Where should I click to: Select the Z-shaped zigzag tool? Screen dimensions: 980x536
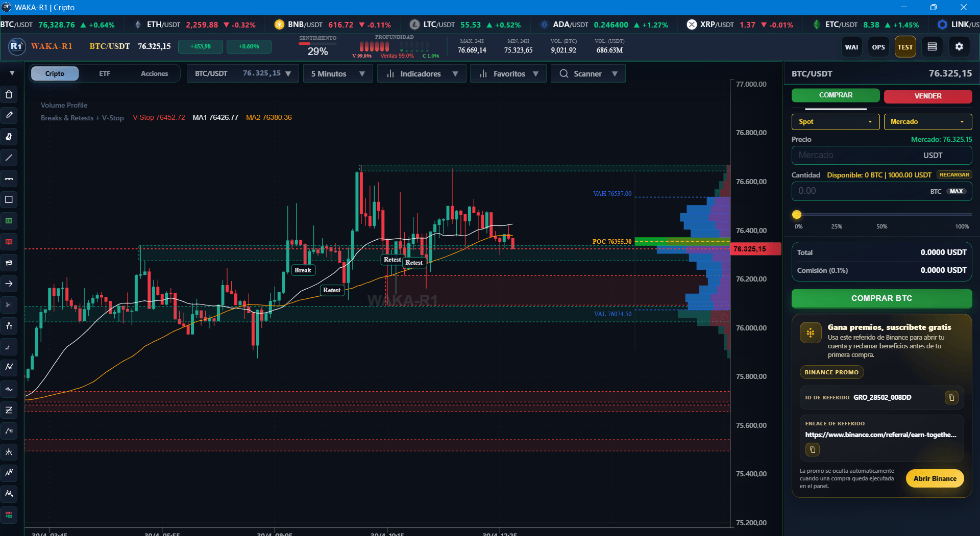9,410
